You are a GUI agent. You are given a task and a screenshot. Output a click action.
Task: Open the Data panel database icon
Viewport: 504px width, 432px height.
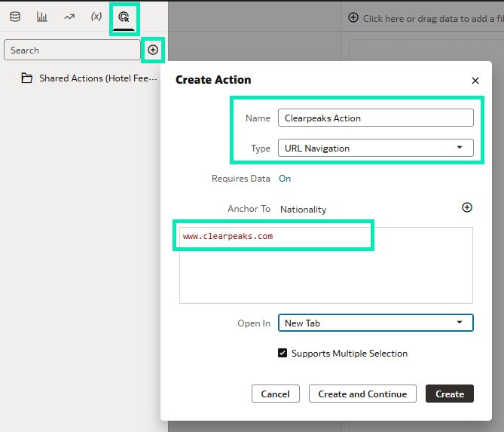click(x=15, y=17)
